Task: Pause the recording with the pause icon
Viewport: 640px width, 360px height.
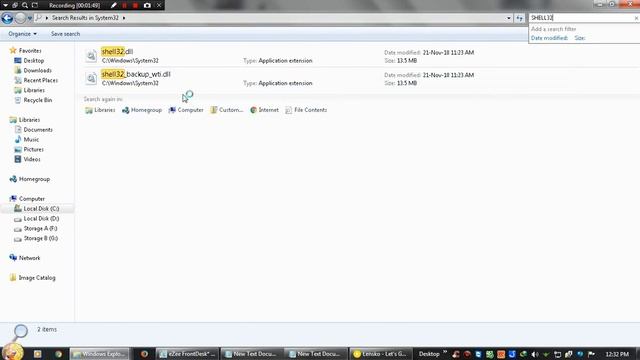Action: [x=124, y=5]
